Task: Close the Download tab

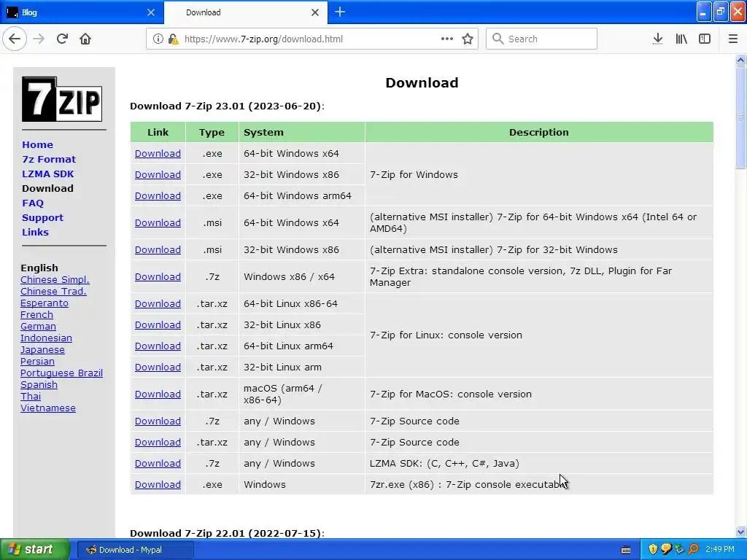Action: coord(315,12)
